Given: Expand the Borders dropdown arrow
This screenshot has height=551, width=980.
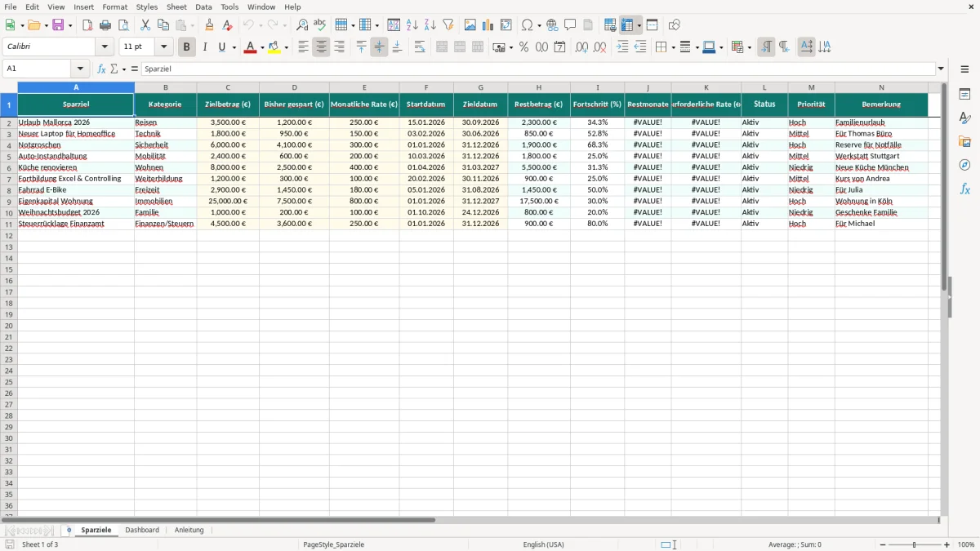Looking at the screenshot, I should pos(674,47).
